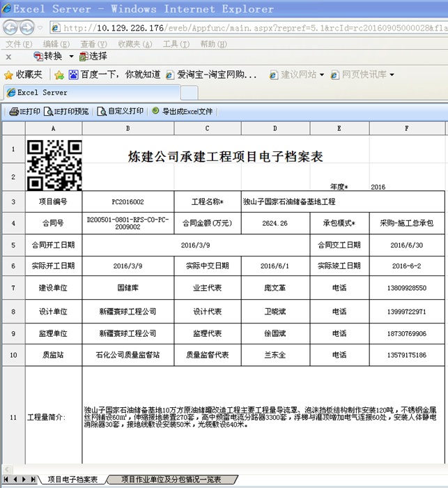The height and width of the screenshot is (488, 448).
Task: Click cell 独山子国家石油储备基地工程
Action: click(343, 201)
